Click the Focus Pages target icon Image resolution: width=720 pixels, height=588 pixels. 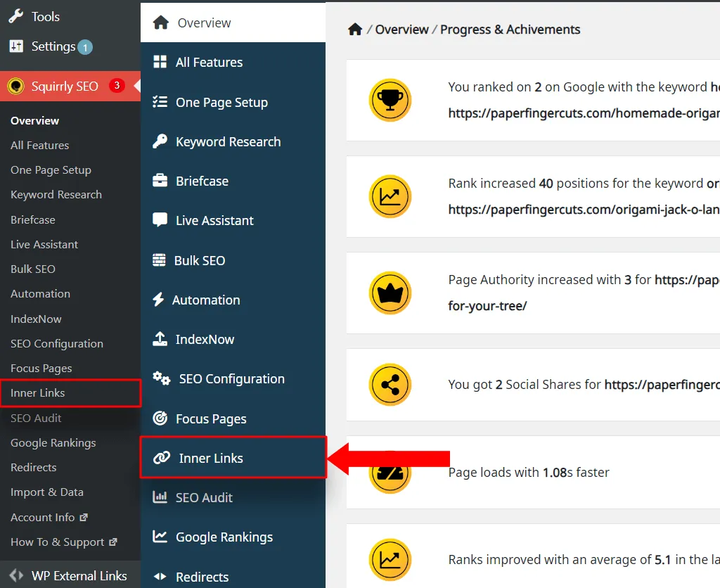click(x=160, y=418)
